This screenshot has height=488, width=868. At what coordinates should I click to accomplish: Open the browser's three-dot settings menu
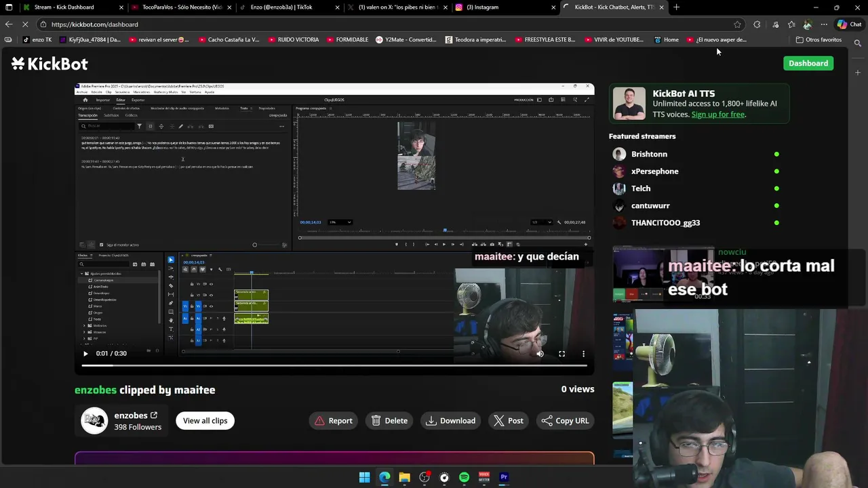824,24
